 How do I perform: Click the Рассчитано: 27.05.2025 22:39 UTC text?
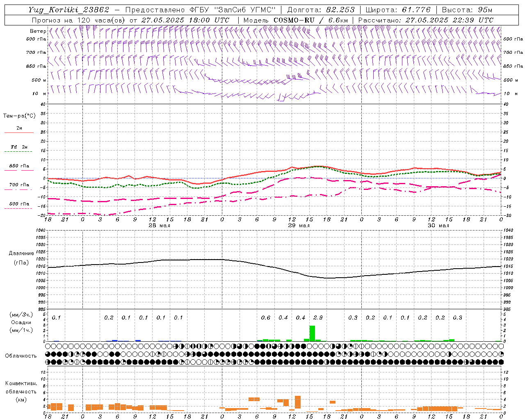click(x=426, y=20)
